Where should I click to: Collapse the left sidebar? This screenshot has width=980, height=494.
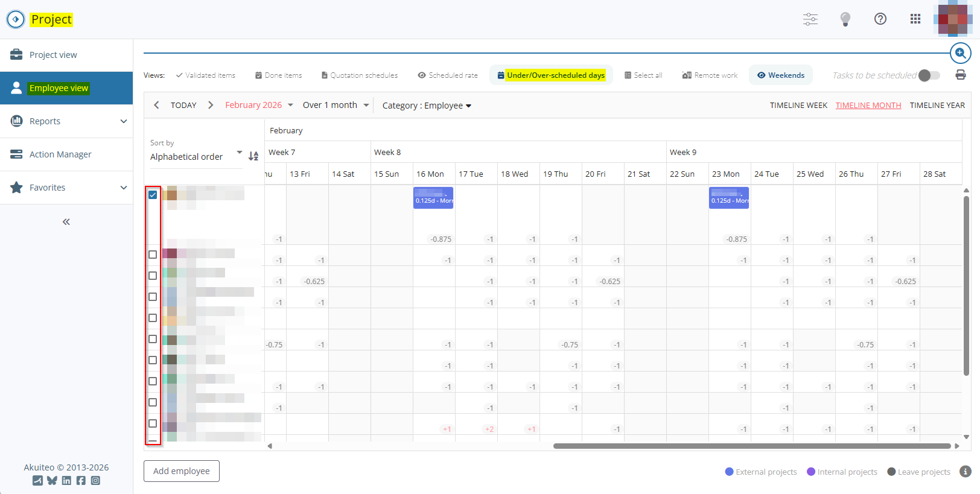tap(66, 222)
